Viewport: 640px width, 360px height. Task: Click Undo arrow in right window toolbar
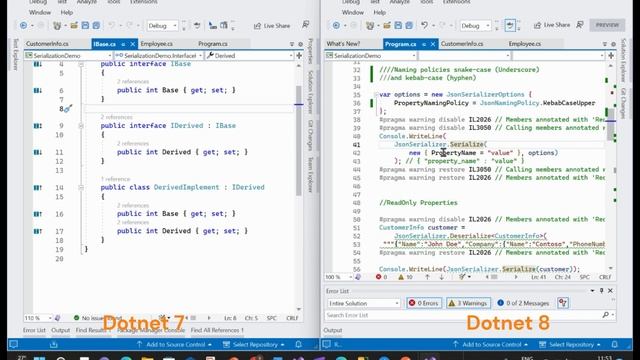coord(424,25)
